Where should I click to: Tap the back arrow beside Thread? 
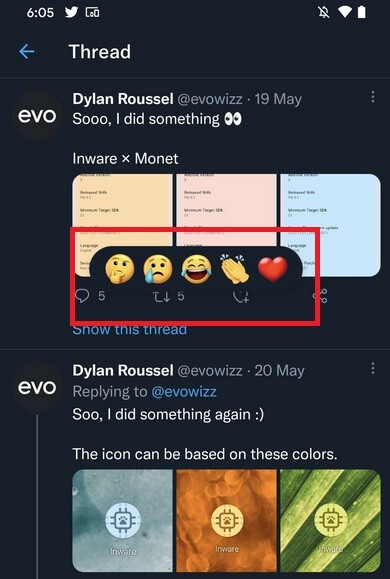(x=27, y=52)
